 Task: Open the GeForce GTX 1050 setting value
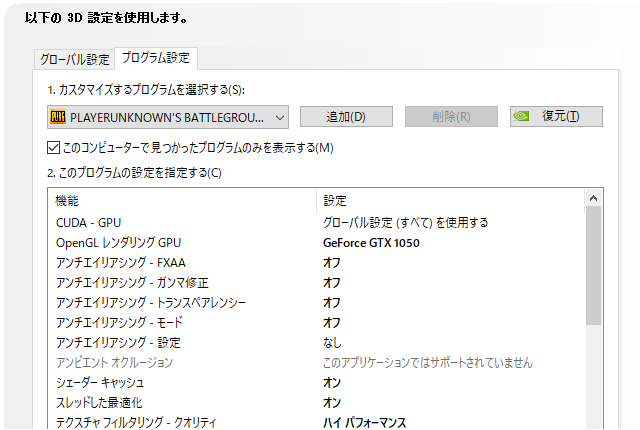(371, 243)
